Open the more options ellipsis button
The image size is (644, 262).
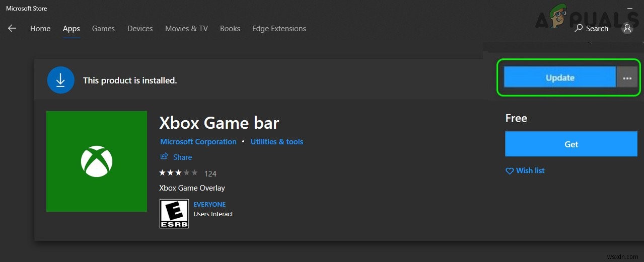[627, 77]
